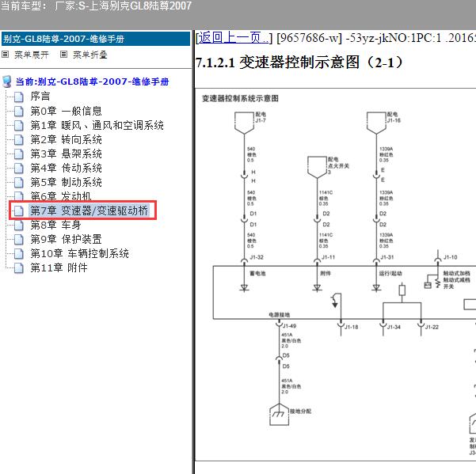The width and height of the screenshot is (476, 474).
Task: Open 第11章 附件
Action: click(59, 267)
